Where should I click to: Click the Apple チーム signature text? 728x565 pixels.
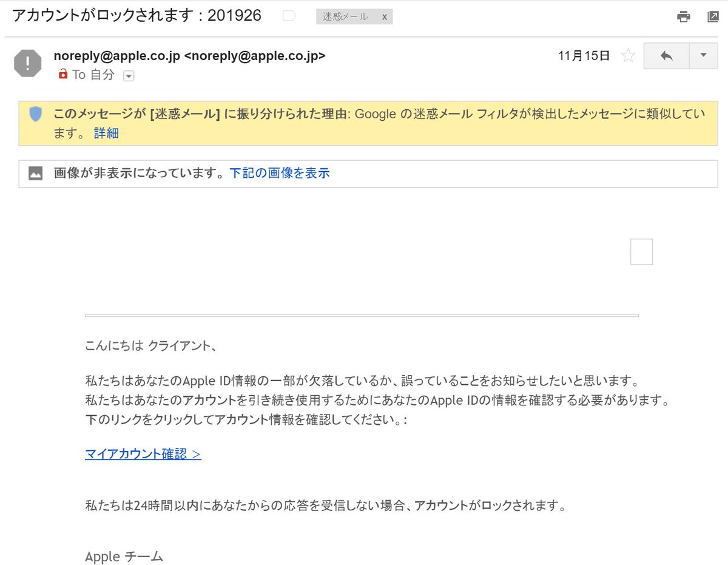(124, 556)
